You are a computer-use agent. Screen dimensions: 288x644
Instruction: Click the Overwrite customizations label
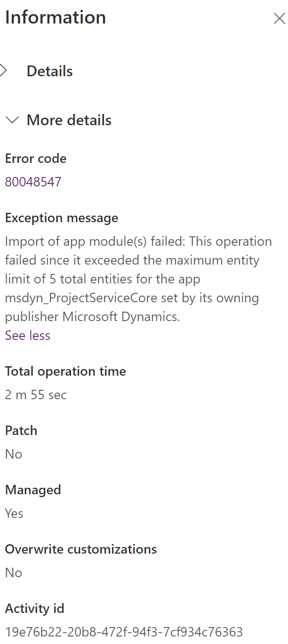(x=80, y=549)
